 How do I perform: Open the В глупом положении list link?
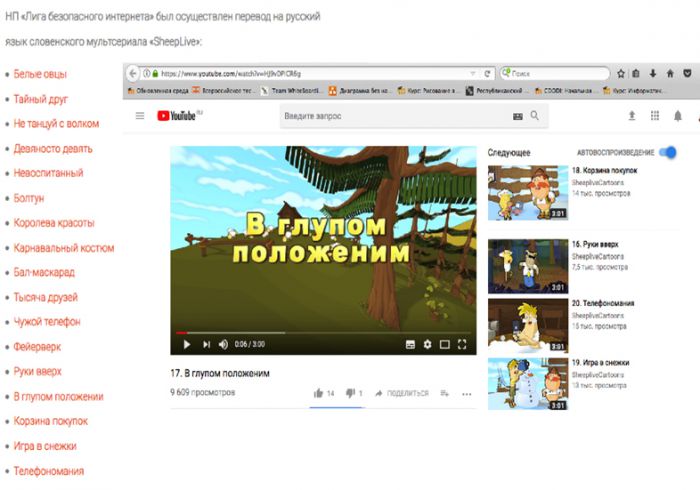pyautogui.click(x=58, y=396)
